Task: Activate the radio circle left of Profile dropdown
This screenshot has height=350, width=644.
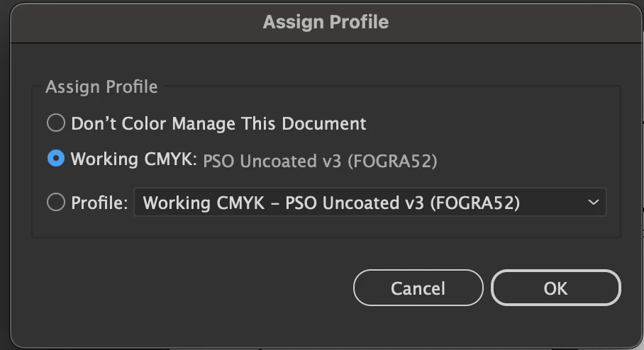Action: 55,203
